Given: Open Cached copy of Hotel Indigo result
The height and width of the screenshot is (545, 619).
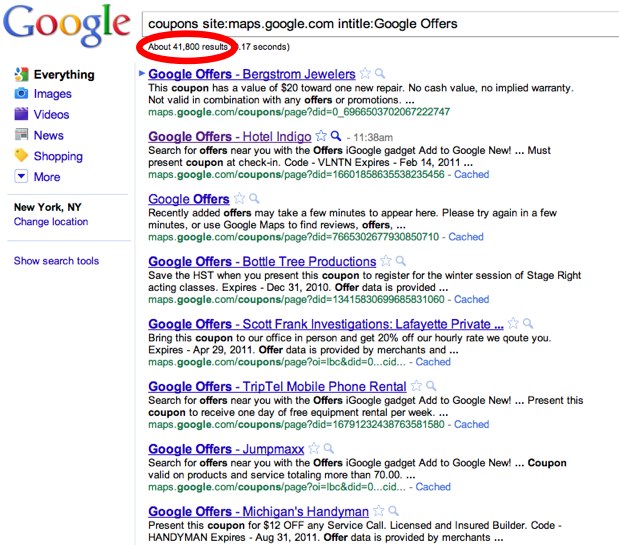Looking at the screenshot, I should pos(471,174).
